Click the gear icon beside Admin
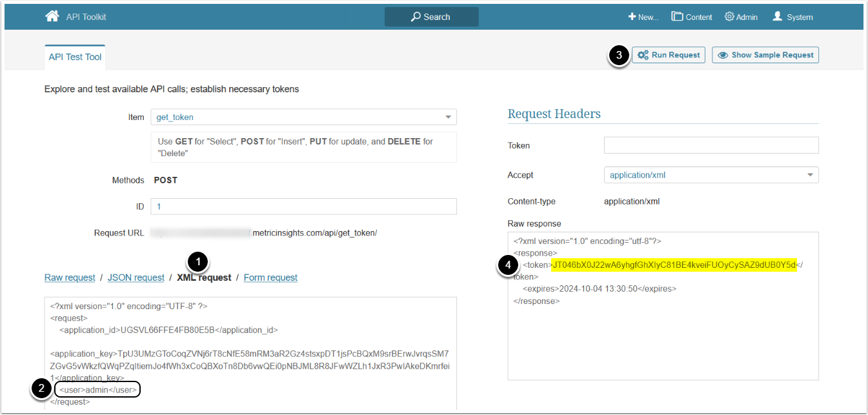The image size is (868, 415). click(x=729, y=17)
